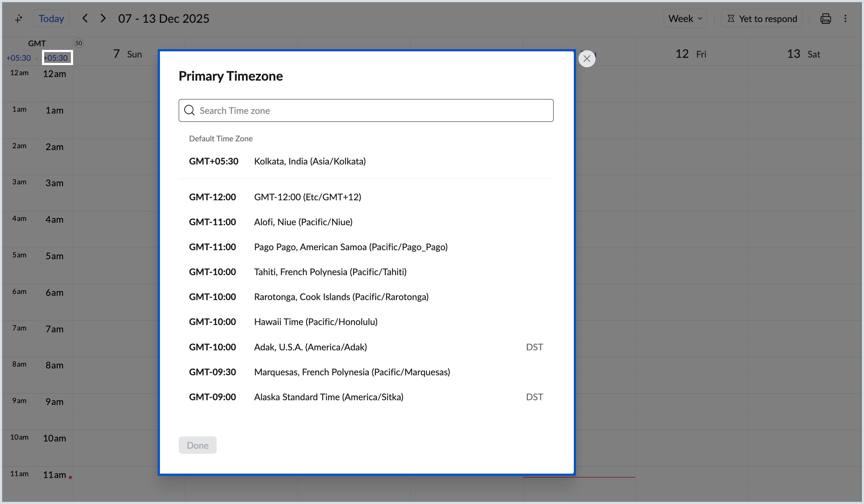Go to previous week with left chevron

coord(85,18)
